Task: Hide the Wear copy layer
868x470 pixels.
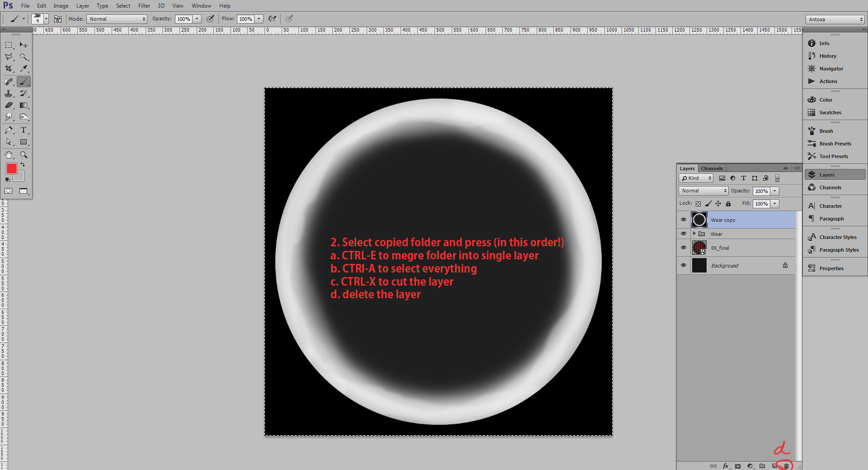Action: coord(684,220)
